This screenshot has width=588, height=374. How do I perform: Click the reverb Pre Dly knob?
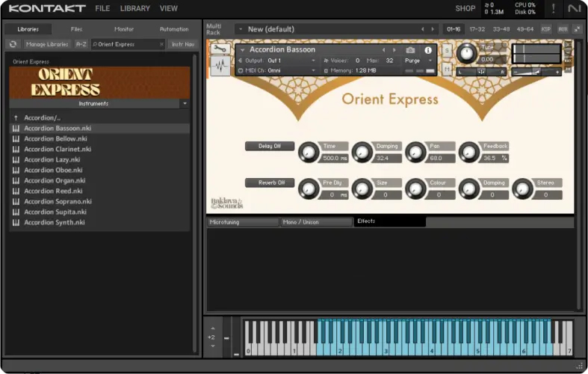(x=309, y=189)
